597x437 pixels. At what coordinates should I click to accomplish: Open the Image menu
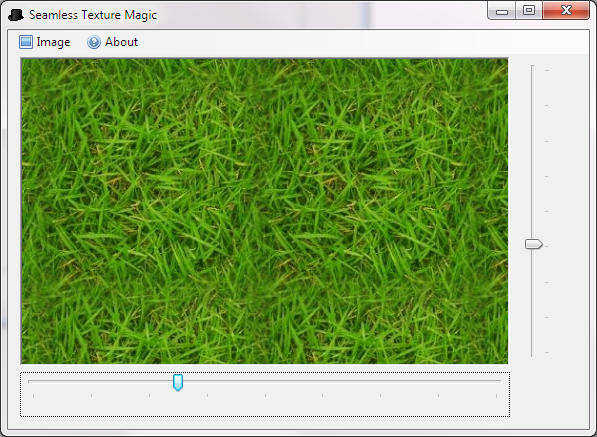tap(45, 42)
